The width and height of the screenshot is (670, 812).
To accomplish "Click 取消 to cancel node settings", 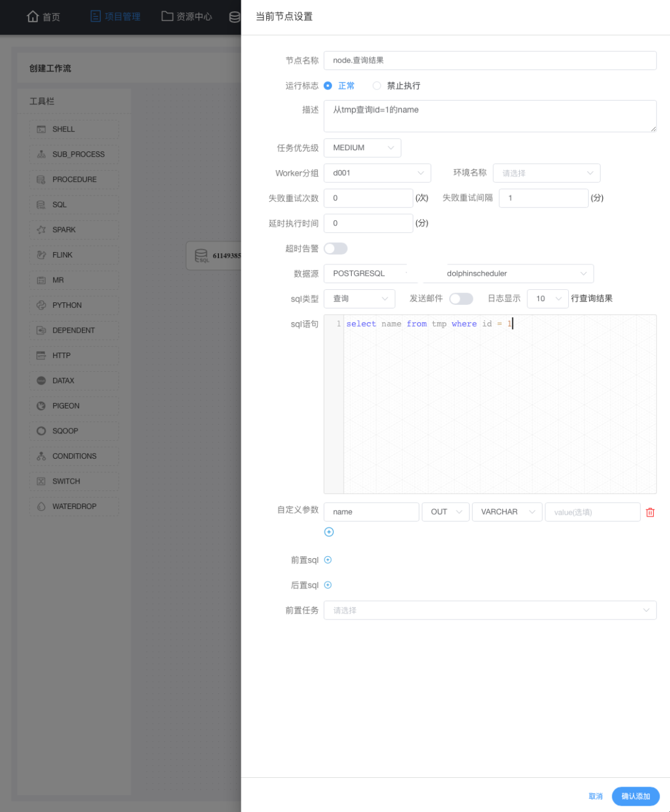I will 596,796.
